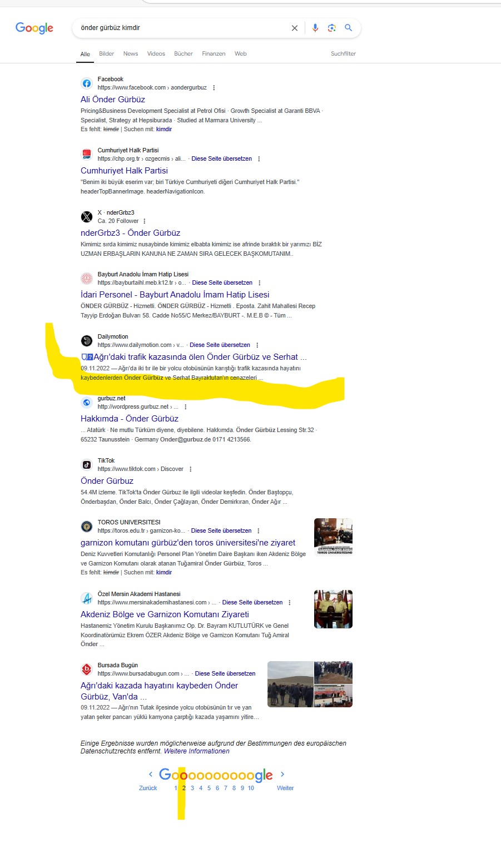Image resolution: width=501 pixels, height=868 pixels.
Task: Start voice search with microphone icon
Action: 315,28
